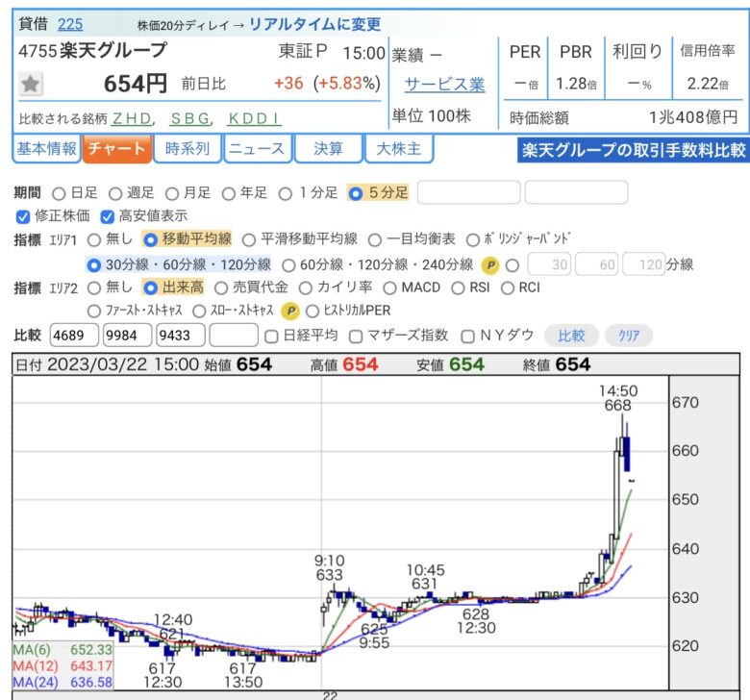
Task: Click comparison code field 4689
Action: click(x=74, y=336)
